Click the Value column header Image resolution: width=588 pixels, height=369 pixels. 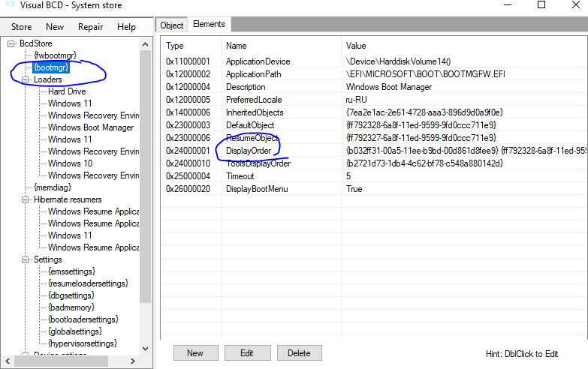click(x=464, y=46)
